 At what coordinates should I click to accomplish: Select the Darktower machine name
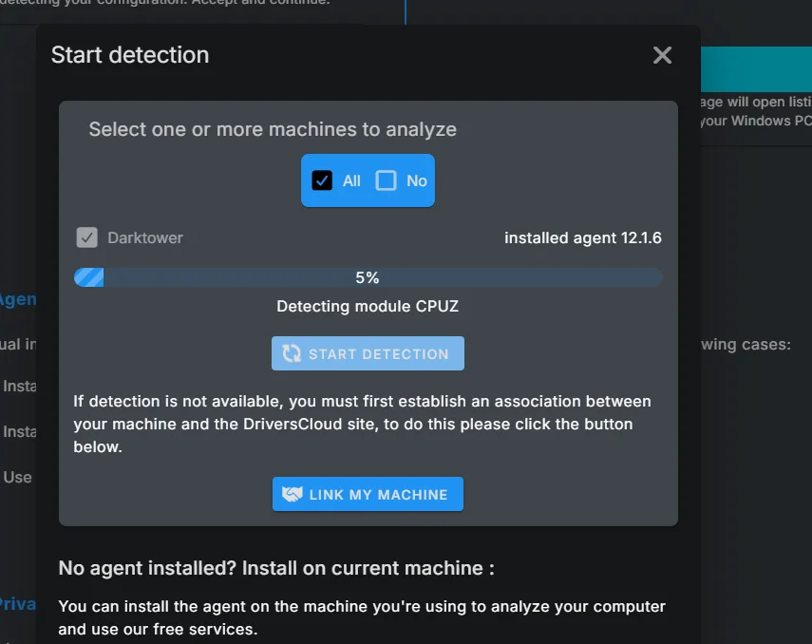pyautogui.click(x=145, y=237)
